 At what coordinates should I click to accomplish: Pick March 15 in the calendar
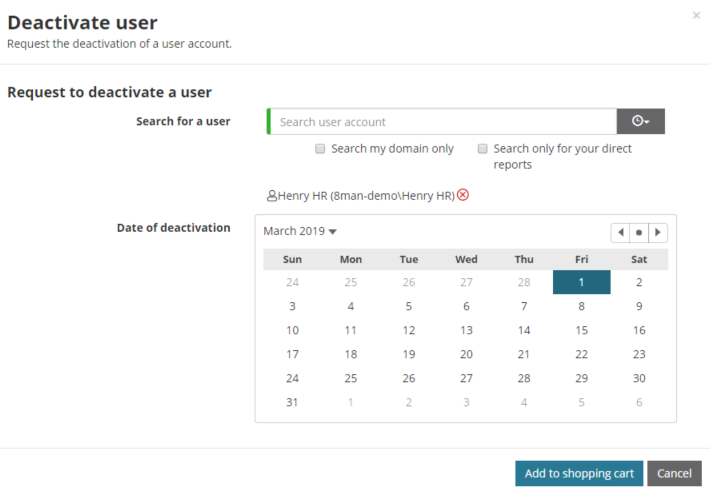pyautogui.click(x=581, y=330)
